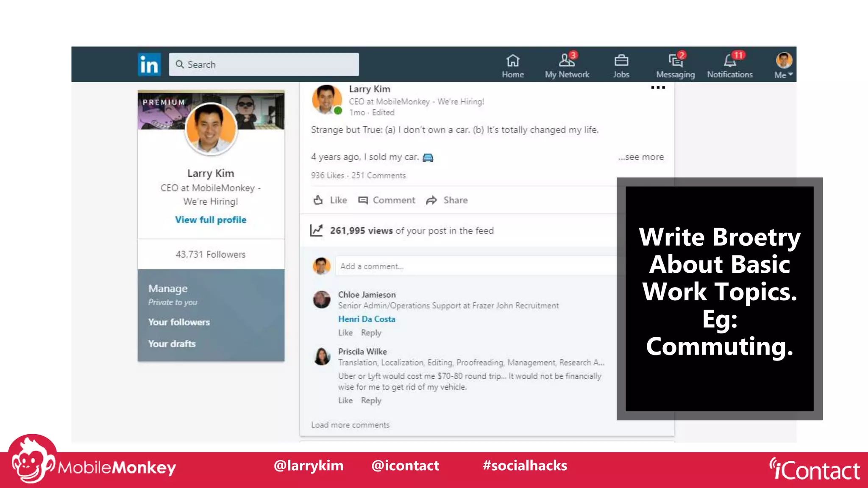Open post views analytics chart icon
The height and width of the screenshot is (488, 868).
pyautogui.click(x=316, y=230)
